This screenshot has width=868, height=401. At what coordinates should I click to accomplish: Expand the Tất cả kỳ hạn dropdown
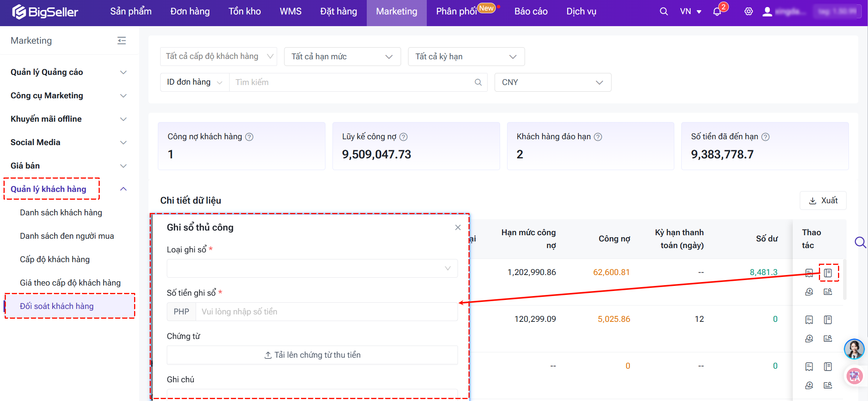tap(466, 57)
